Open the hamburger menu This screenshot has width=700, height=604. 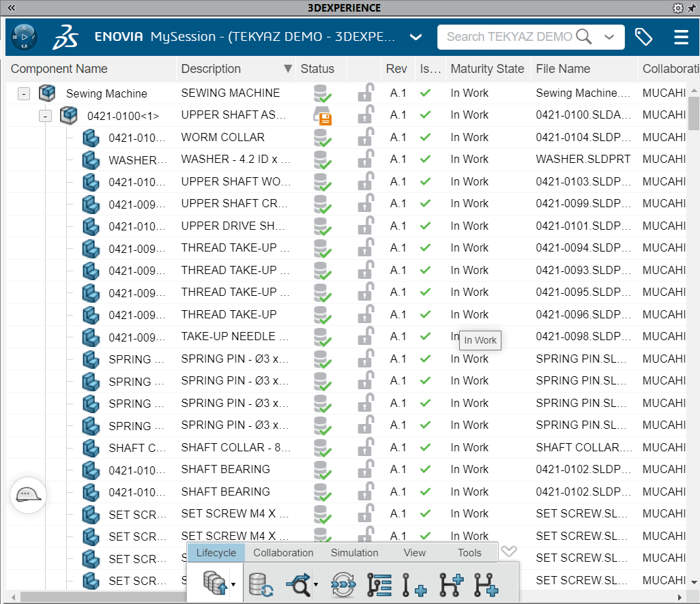pyautogui.click(x=681, y=37)
